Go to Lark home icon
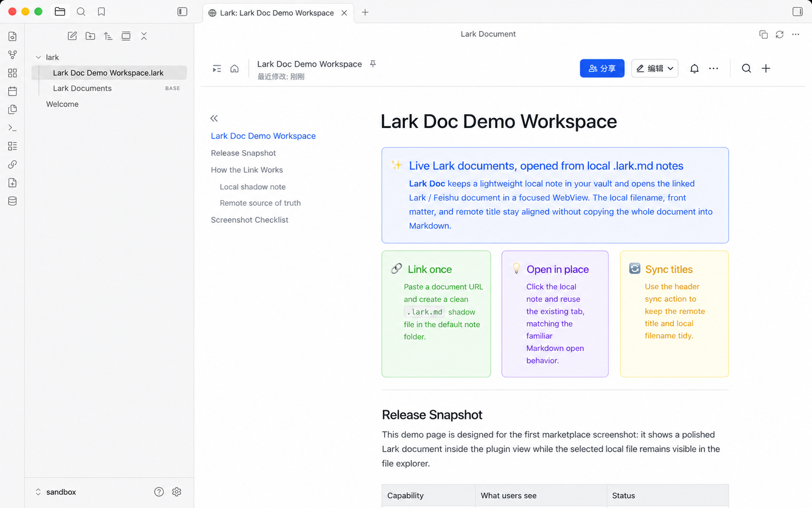The image size is (812, 508). pyautogui.click(x=234, y=69)
